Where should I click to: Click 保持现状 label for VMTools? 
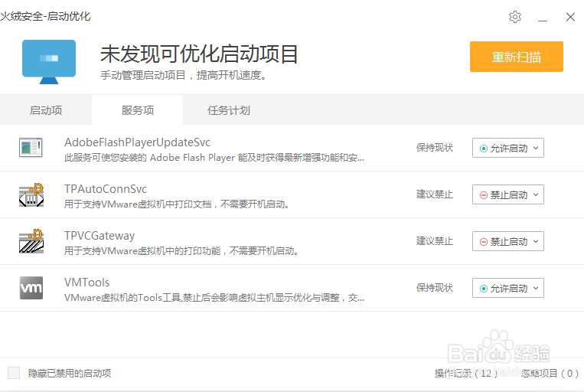(x=435, y=288)
